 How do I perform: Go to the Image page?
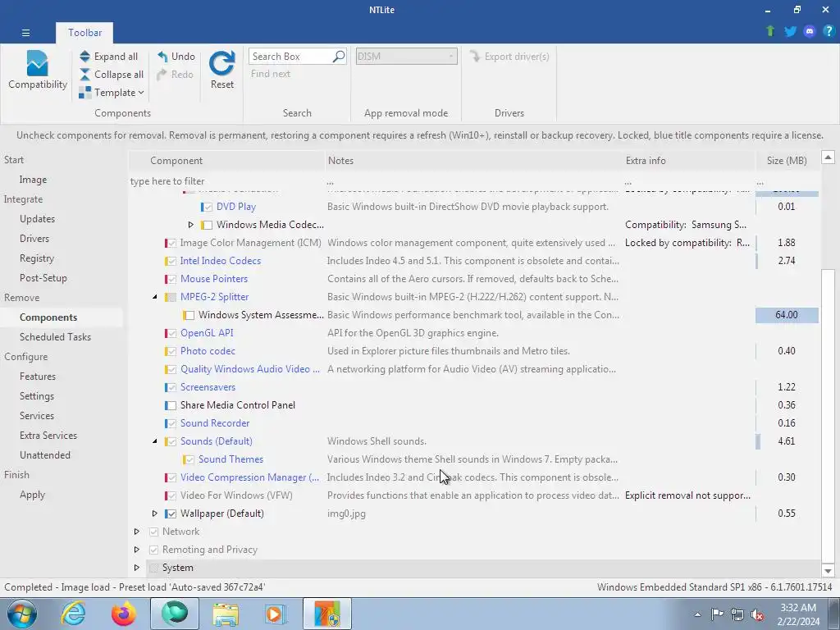[33, 180]
